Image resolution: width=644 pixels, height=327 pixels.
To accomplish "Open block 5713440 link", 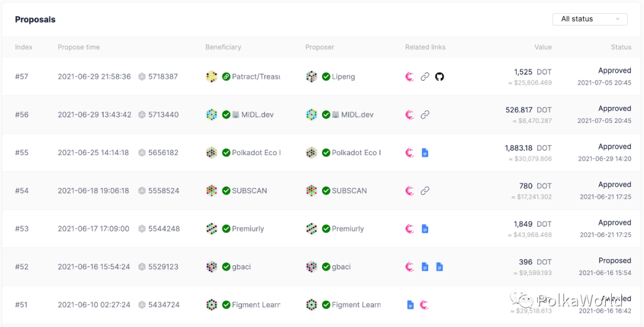I will 163,115.
